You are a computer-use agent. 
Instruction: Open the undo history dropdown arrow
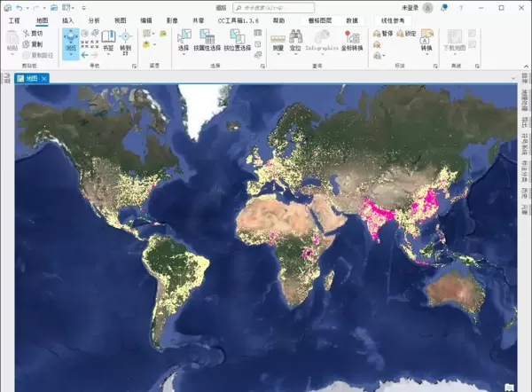coord(27,7)
